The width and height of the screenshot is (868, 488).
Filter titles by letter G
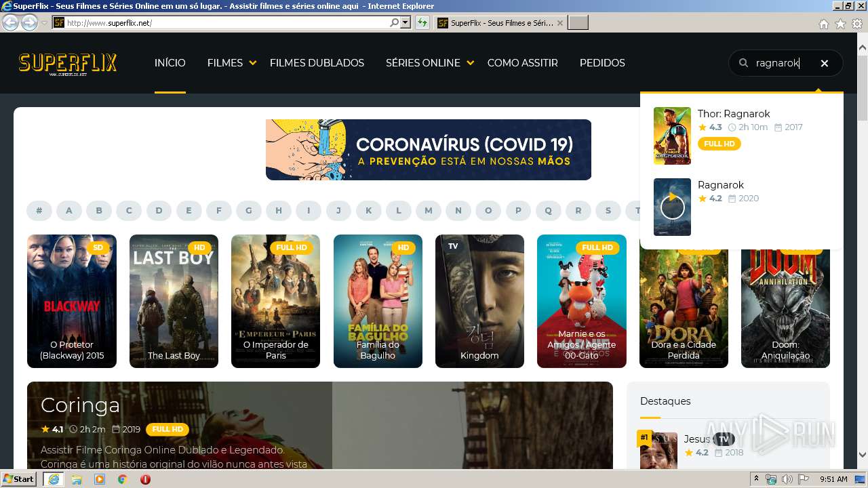point(249,211)
